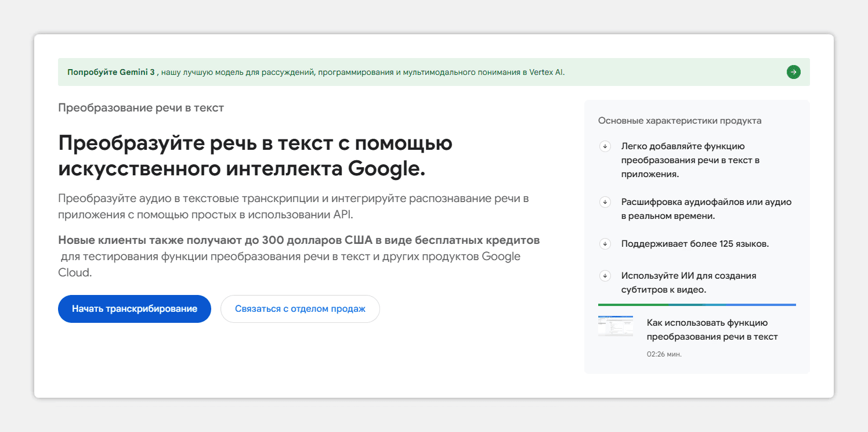Open the video thumbnail for speech-to-text tutorial

pyautogui.click(x=616, y=326)
